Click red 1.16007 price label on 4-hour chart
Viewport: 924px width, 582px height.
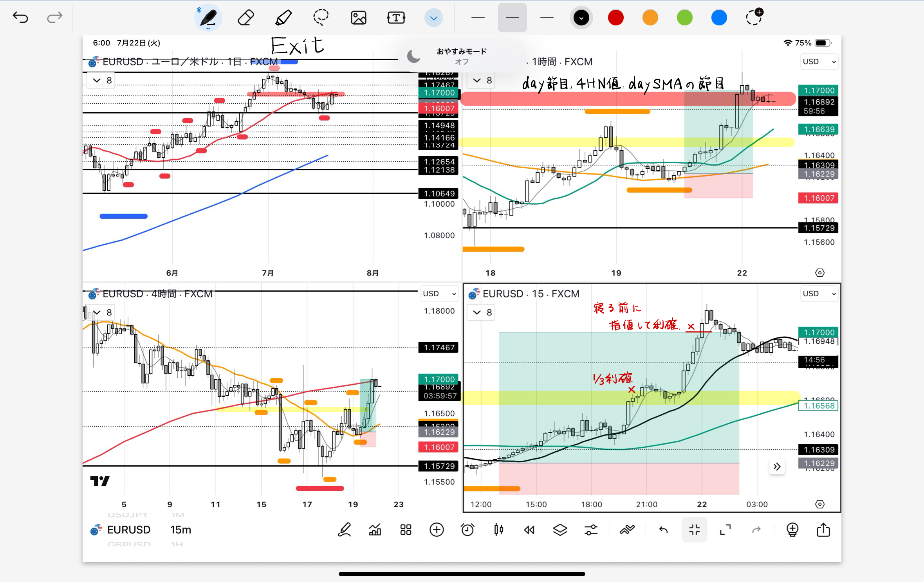tap(439, 447)
